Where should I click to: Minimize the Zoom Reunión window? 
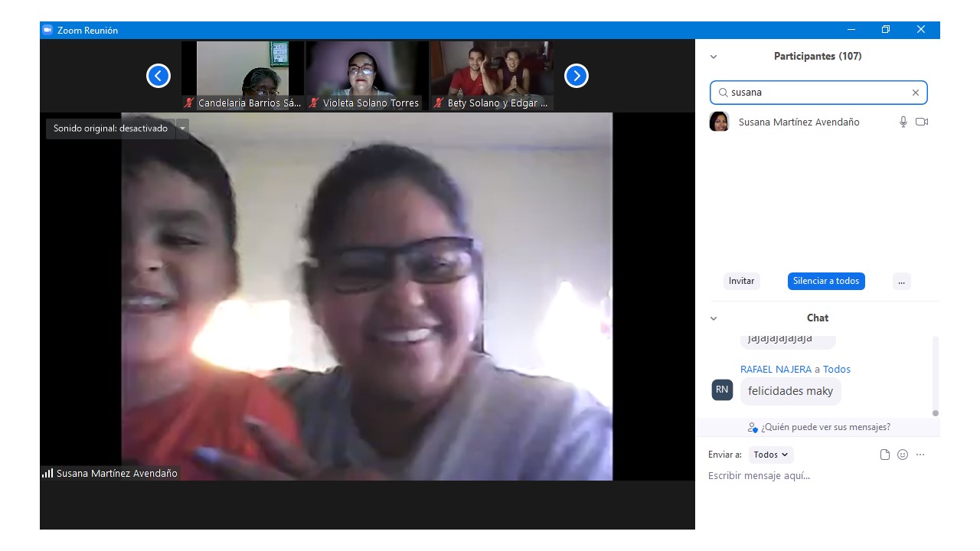tap(851, 30)
